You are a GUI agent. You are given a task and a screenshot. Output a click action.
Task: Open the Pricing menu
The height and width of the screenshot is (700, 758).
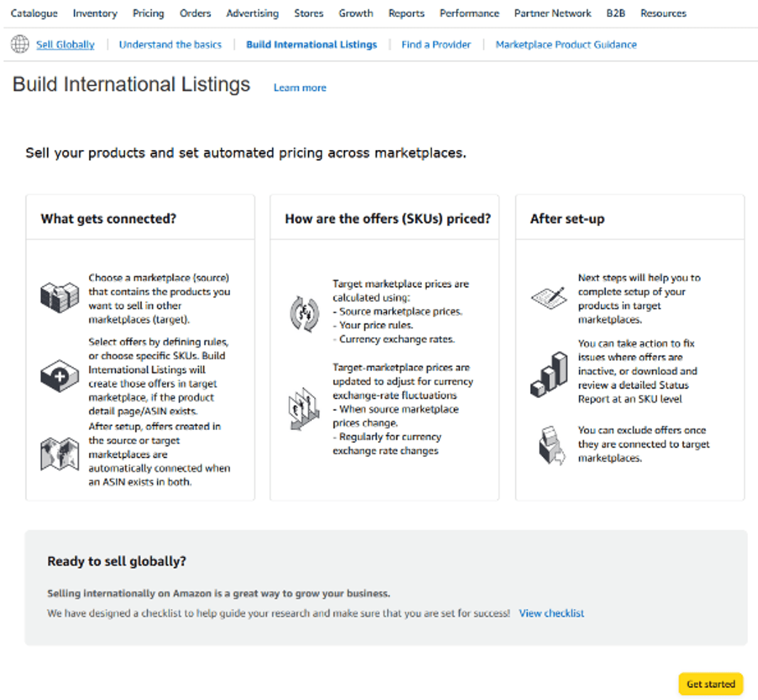148,14
